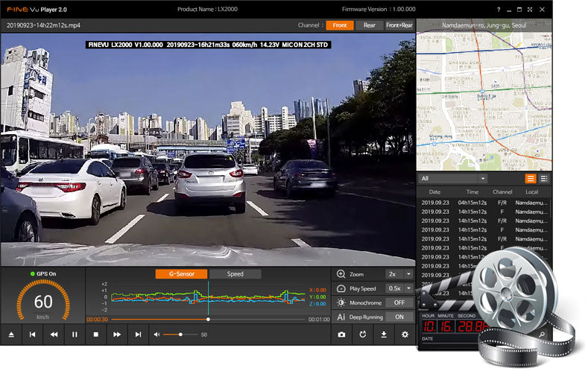Toggle the Monochrome OFF button
This screenshot has height=371, width=588.
click(399, 302)
